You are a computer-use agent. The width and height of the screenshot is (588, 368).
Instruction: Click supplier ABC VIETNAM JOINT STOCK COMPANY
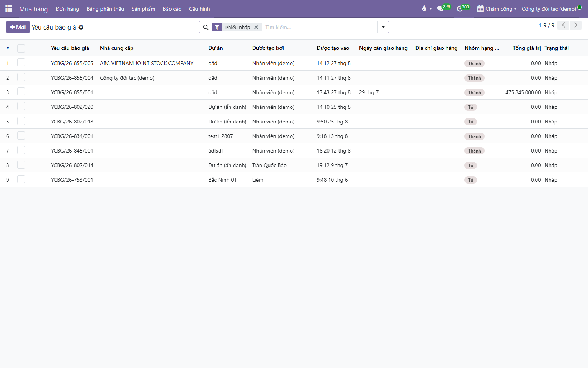(x=147, y=63)
